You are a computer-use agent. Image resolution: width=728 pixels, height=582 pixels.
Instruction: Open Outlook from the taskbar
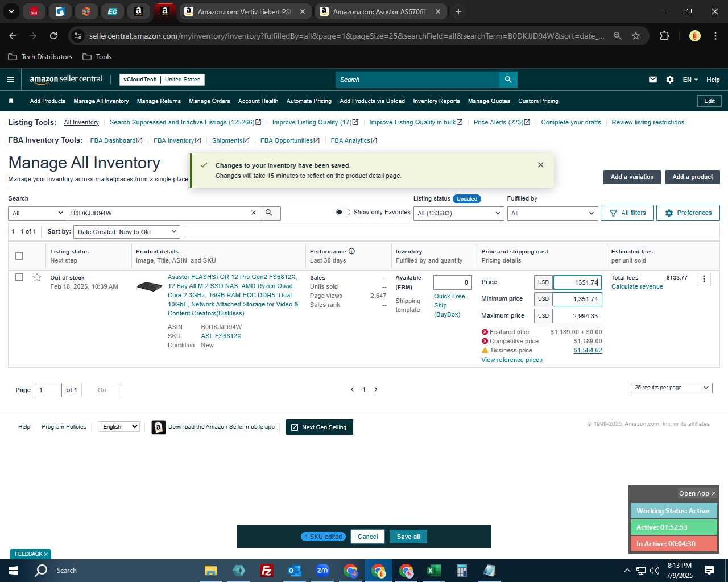click(x=294, y=571)
